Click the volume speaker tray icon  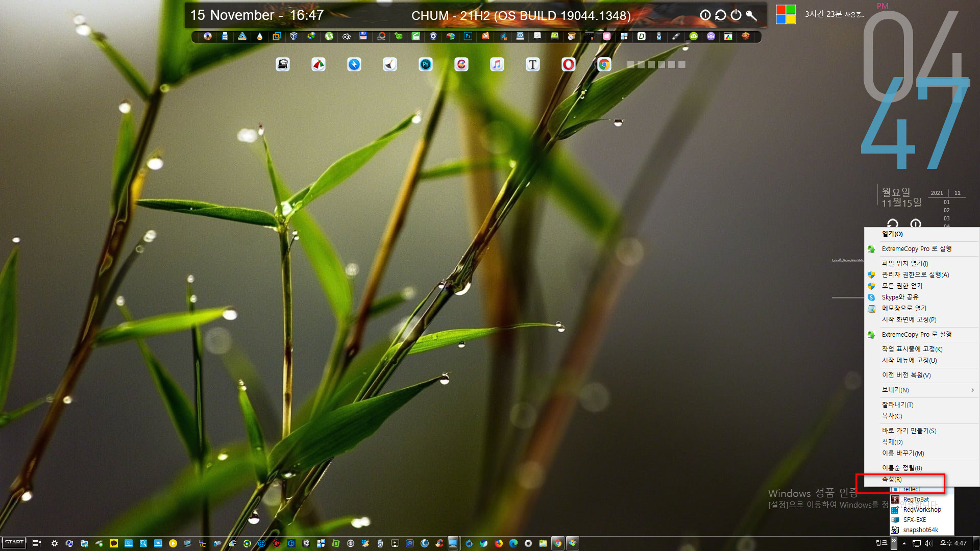(928, 543)
